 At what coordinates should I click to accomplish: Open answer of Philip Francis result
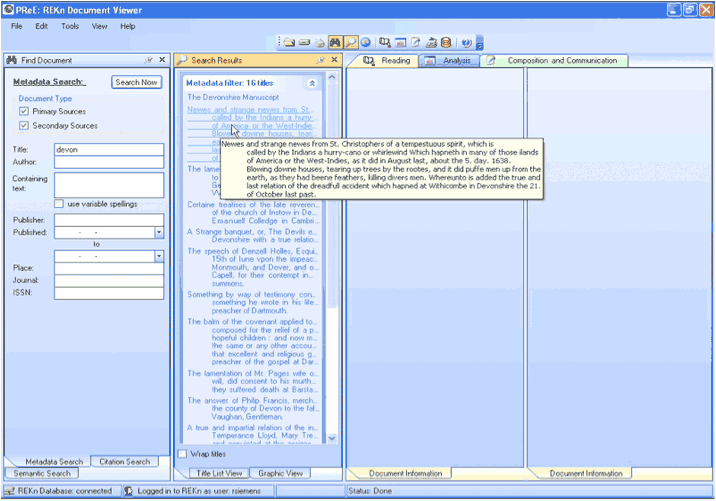[x=253, y=409]
